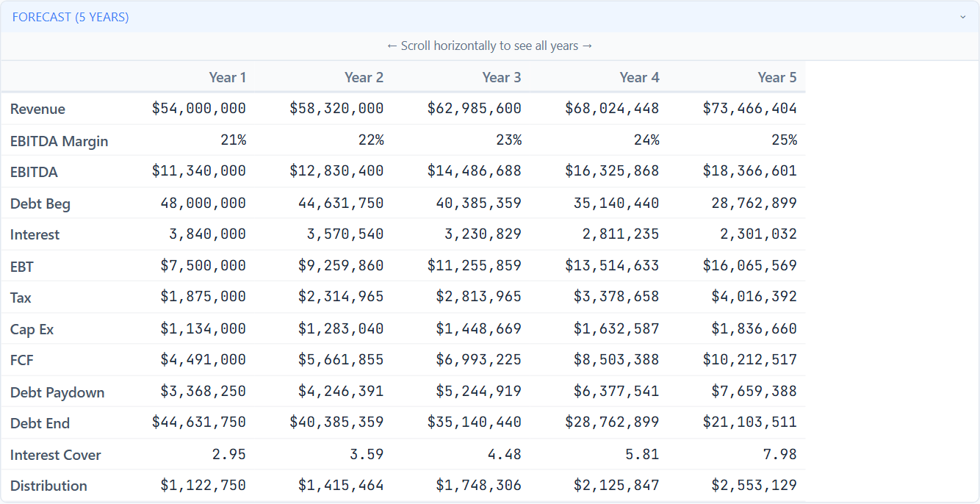Image resolution: width=980 pixels, height=504 pixels.
Task: Click Tax value $1,875,000
Action: click(203, 297)
